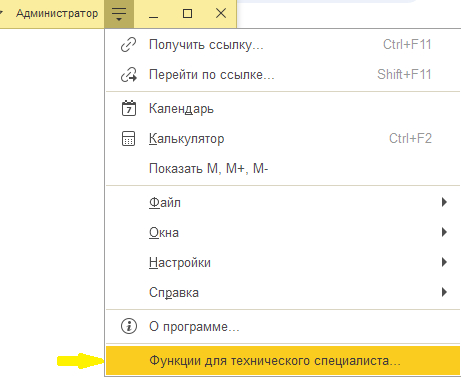The image size is (462, 377).
Task: Click the calculator icon
Action: click(128, 138)
